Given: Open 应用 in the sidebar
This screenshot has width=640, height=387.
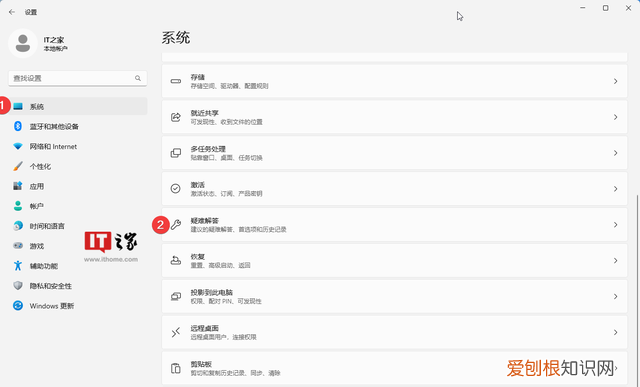Looking at the screenshot, I should coord(78,186).
